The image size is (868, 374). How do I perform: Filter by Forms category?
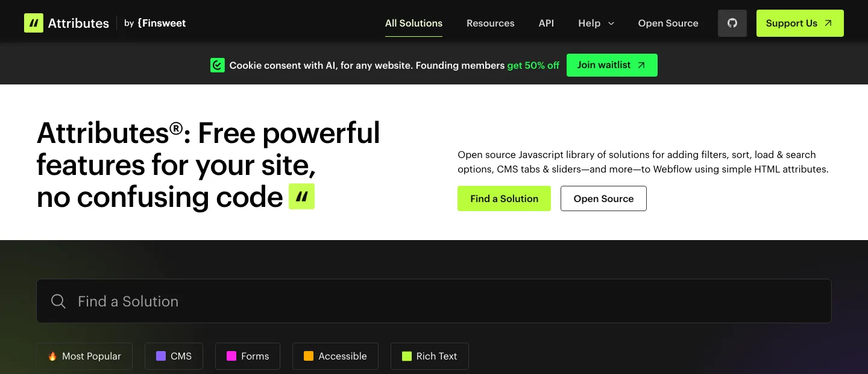(x=248, y=356)
